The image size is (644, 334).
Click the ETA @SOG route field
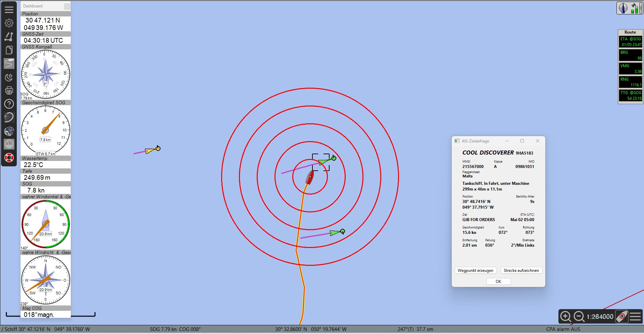[631, 42]
